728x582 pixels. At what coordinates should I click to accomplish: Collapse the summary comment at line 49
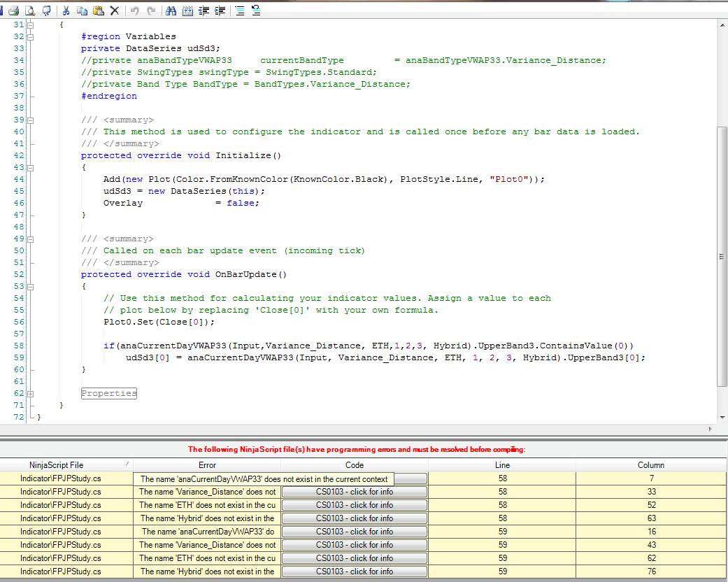(x=31, y=239)
